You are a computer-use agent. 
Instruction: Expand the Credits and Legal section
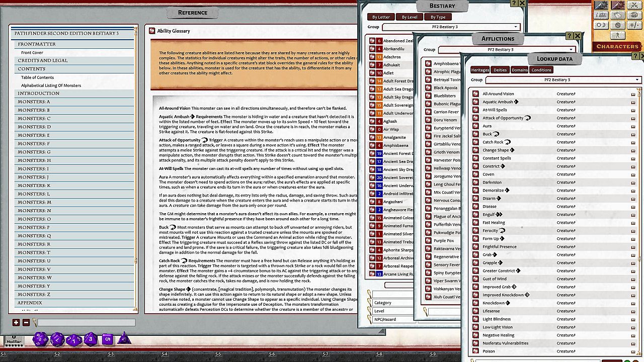coord(74,60)
